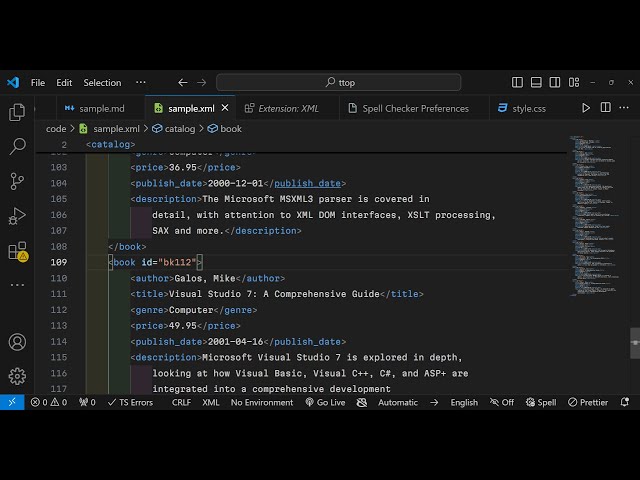Expand the catalog breadcrumb item

coord(179,129)
